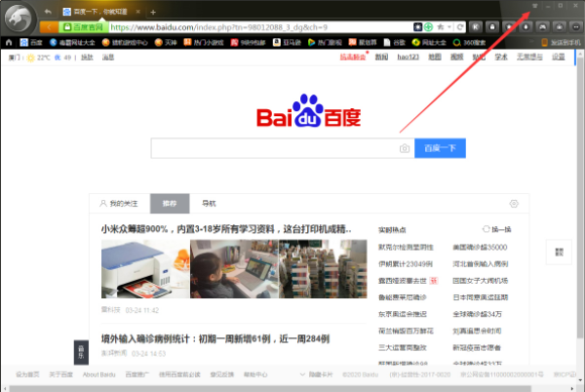Open the game controller toolbar icon
585x392 pixels.
pyautogui.click(x=542, y=27)
